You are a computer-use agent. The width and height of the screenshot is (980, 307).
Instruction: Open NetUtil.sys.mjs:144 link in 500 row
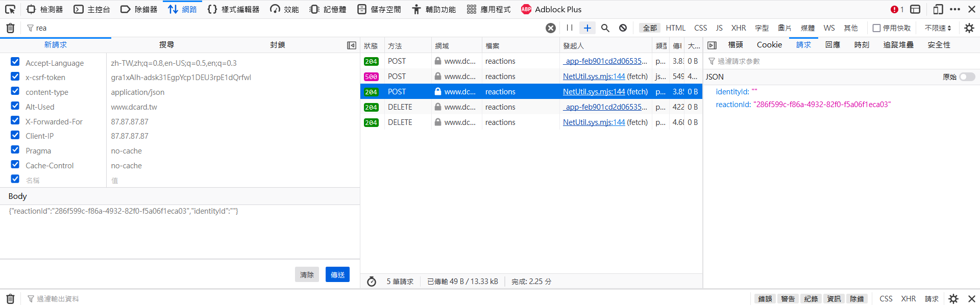pos(594,76)
